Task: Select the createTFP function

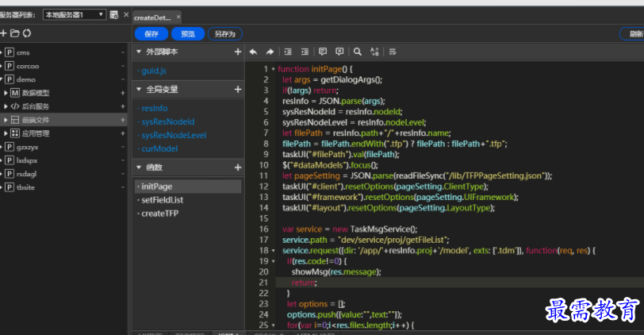Action: tap(159, 214)
